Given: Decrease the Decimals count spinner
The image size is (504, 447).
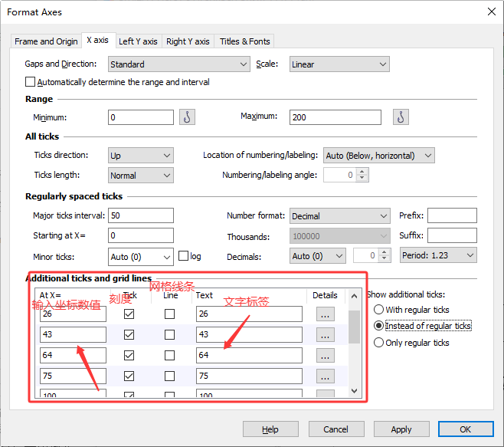Looking at the screenshot, I should coord(384,258).
